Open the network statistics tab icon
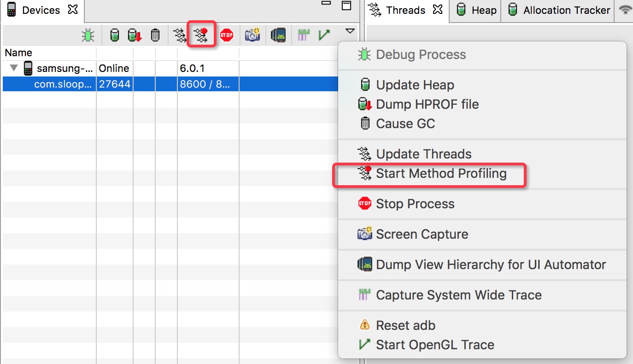 click(625, 10)
